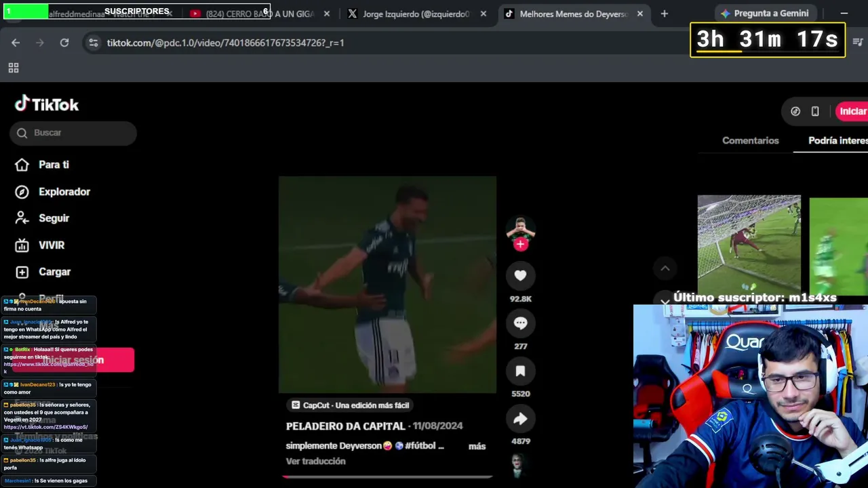The width and height of the screenshot is (868, 488).
Task: Click the 11/08/2024 post date
Action: point(437,426)
